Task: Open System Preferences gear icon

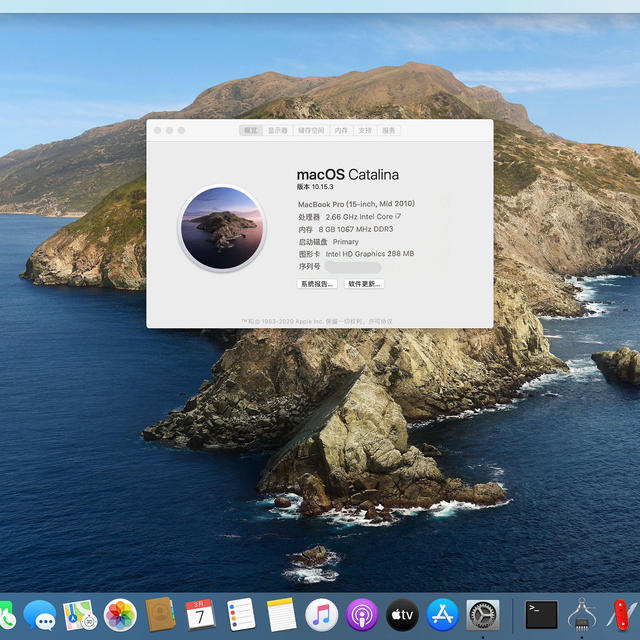Action: click(483, 615)
